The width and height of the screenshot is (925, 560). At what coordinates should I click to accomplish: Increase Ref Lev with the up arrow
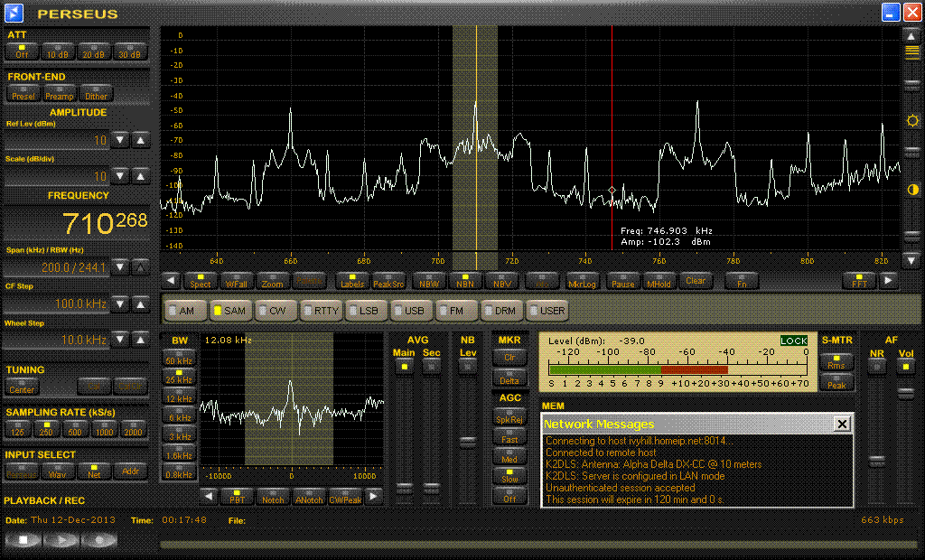click(x=140, y=140)
